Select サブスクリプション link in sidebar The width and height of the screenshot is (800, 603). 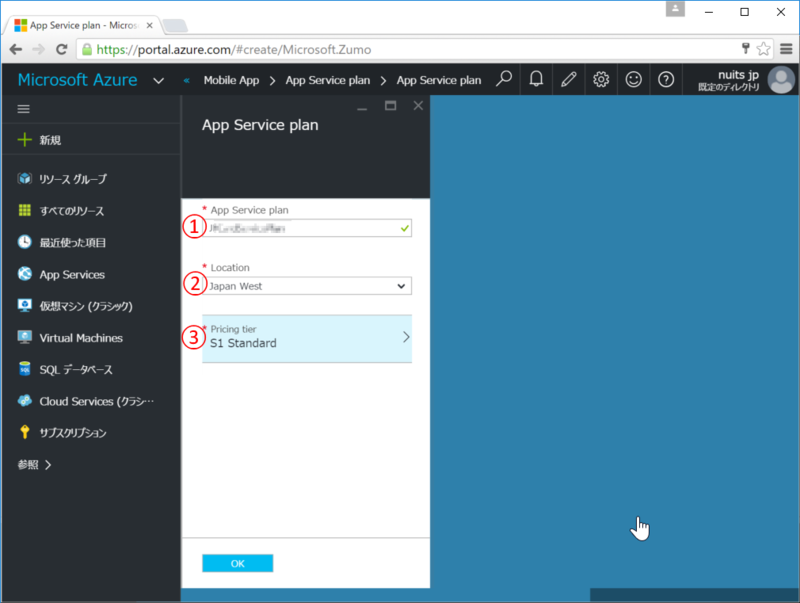(x=73, y=433)
